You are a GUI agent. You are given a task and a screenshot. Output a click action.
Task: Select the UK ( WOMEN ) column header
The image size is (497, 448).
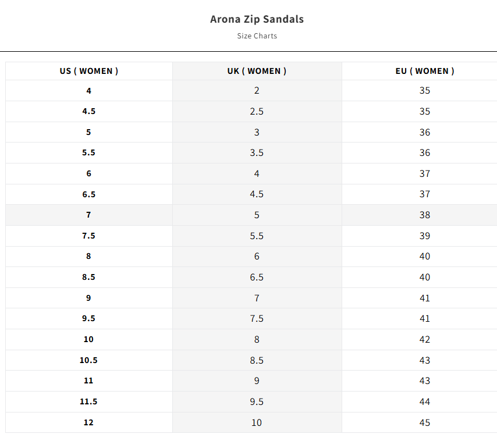pos(257,71)
